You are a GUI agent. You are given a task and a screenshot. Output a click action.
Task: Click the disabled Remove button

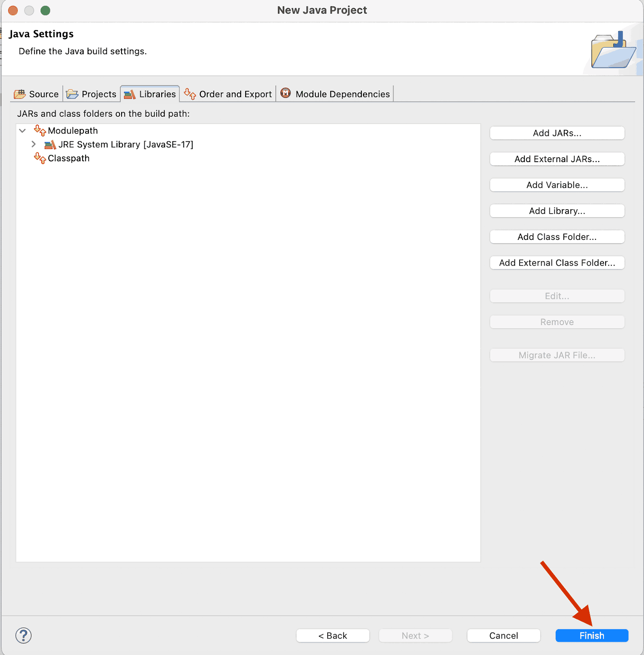[557, 322]
